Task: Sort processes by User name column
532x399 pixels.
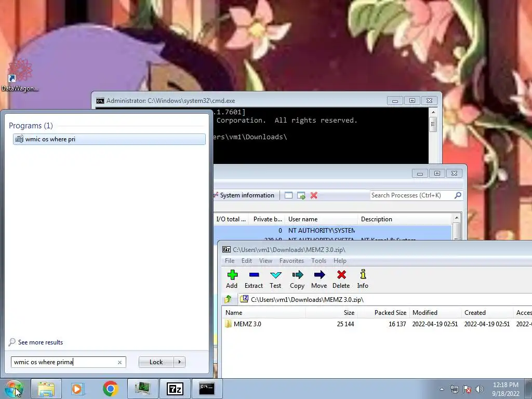Action: click(x=321, y=219)
